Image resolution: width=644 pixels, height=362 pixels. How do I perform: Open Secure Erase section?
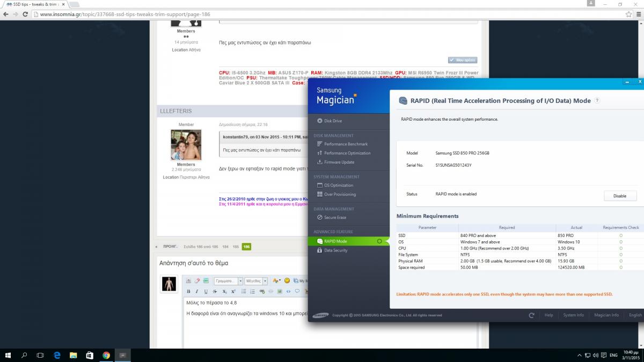[335, 217]
